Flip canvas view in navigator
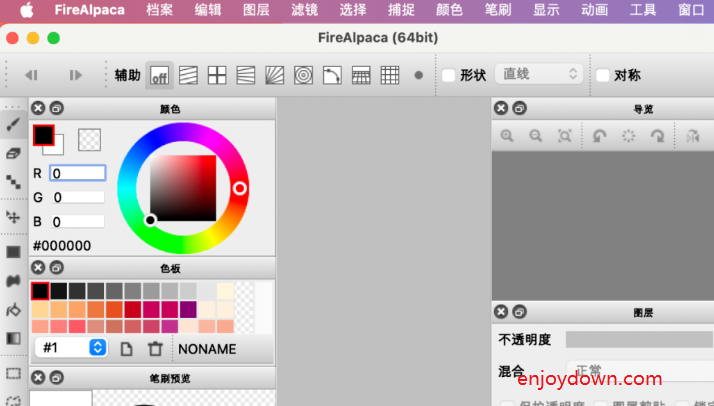Image resolution: width=714 pixels, height=406 pixels. click(693, 136)
